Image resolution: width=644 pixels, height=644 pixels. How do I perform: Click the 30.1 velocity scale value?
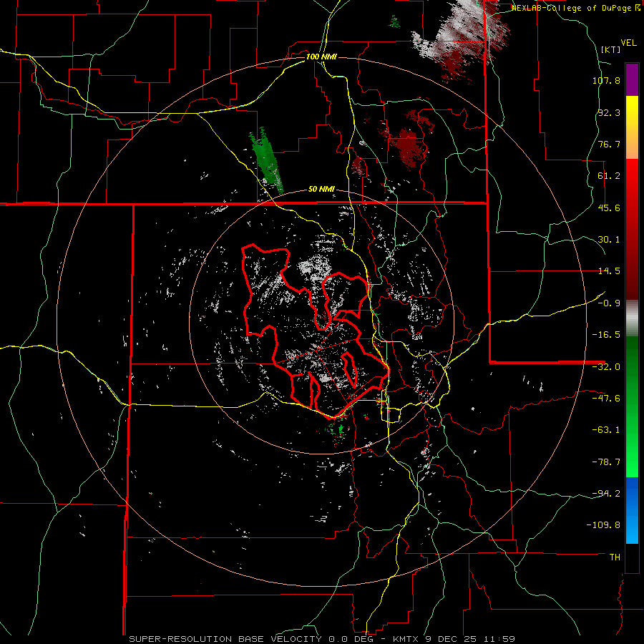[x=609, y=240]
